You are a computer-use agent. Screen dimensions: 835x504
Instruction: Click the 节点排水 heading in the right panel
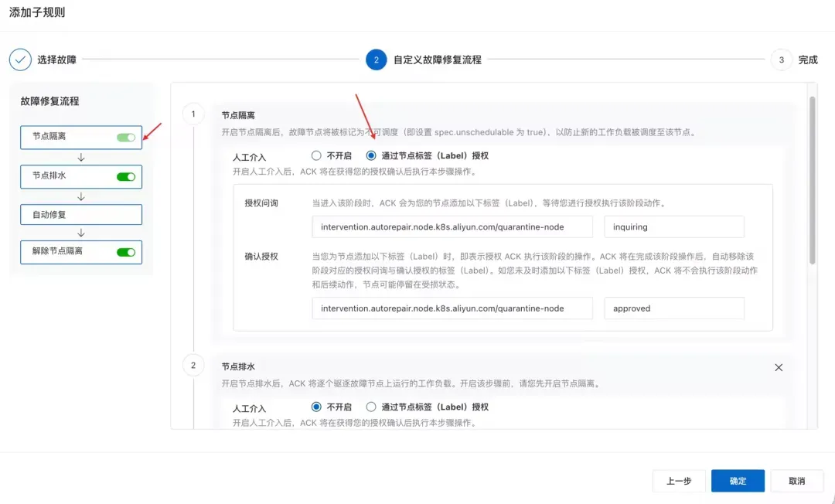[x=238, y=366]
